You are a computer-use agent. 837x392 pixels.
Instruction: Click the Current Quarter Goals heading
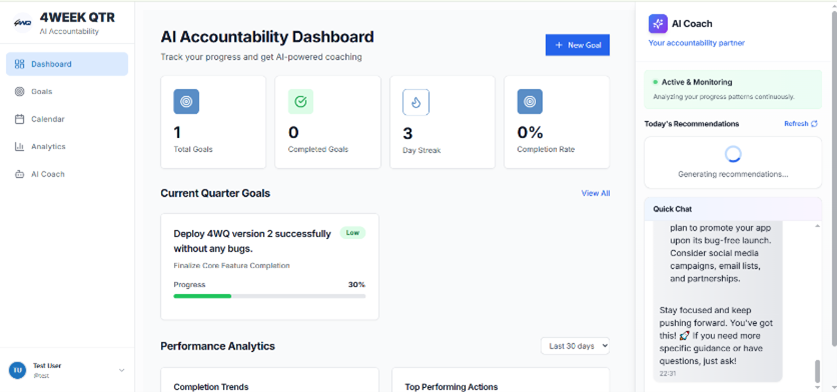215,193
